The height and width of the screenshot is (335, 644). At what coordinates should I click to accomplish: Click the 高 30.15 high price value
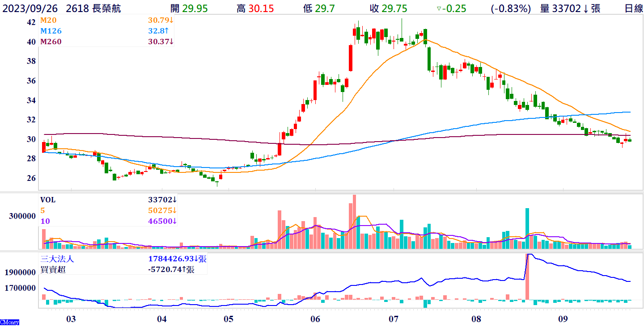(254, 8)
